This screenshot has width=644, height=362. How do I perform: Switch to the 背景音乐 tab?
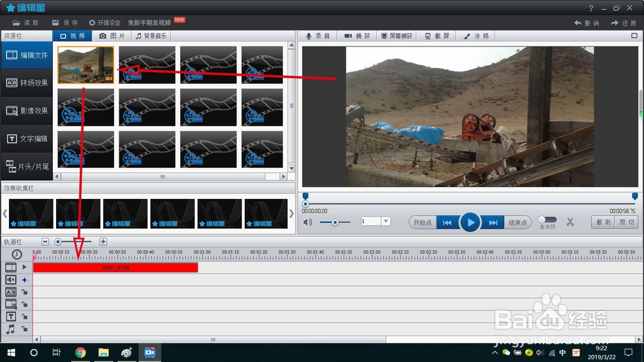tap(151, 36)
